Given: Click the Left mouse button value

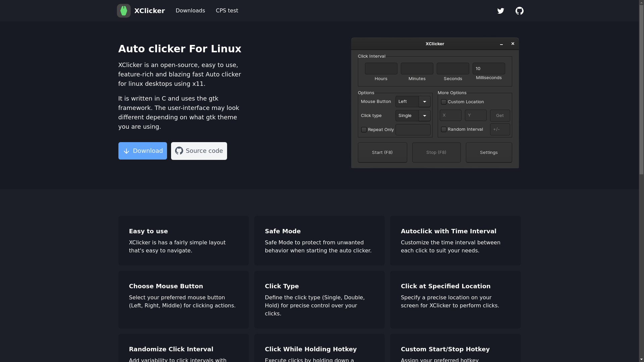Looking at the screenshot, I should click(x=402, y=102).
